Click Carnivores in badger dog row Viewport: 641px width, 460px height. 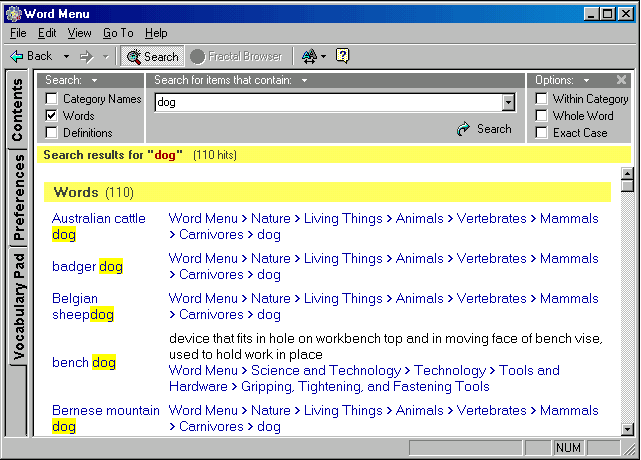[211, 274]
